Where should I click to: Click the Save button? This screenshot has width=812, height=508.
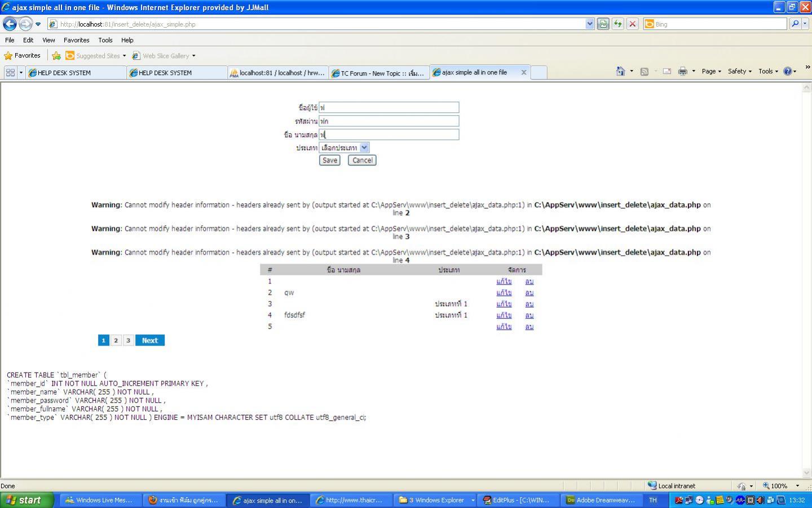pos(329,160)
